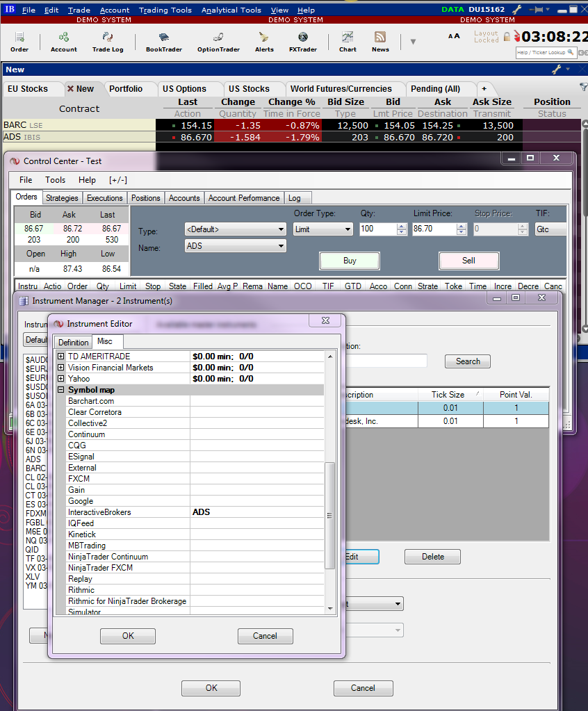
Task: Switch to the Account Performance tab
Action: tap(244, 198)
